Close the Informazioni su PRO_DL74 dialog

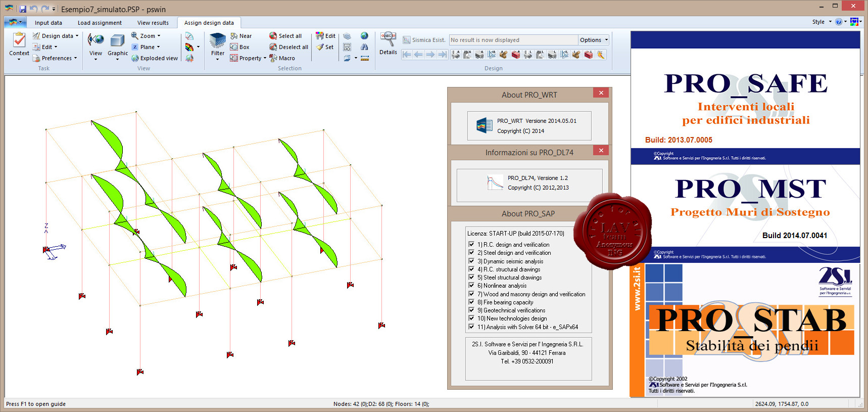click(601, 150)
